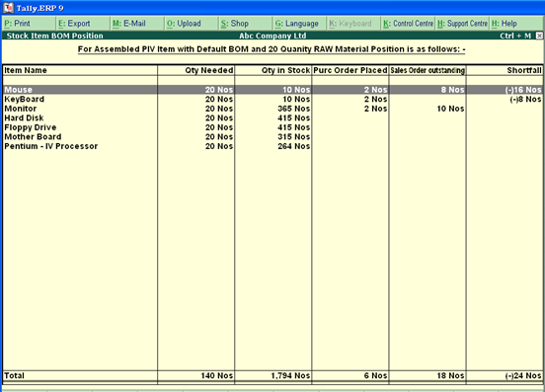Click the Assembled PIV Item report heading

point(272,49)
